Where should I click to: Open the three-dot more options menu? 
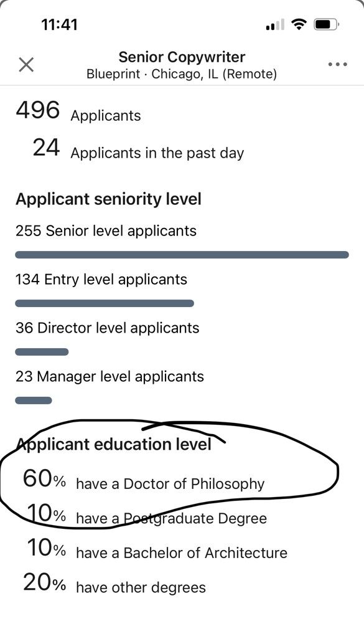pos(337,64)
